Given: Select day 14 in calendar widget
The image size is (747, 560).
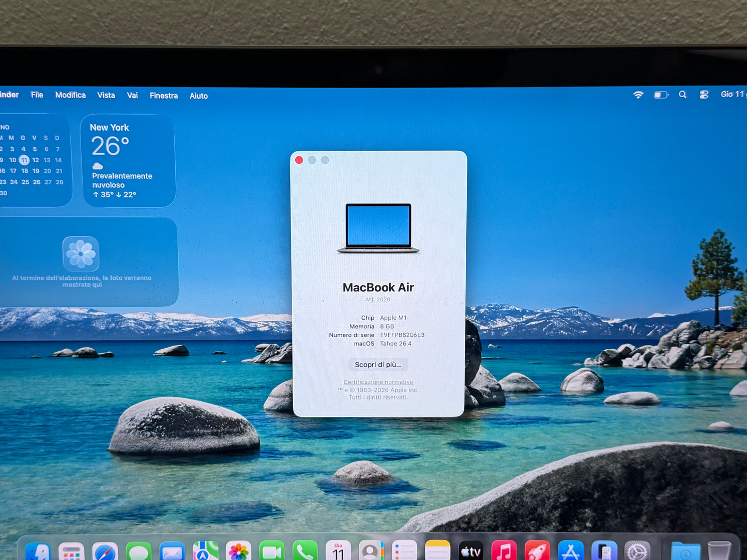Looking at the screenshot, I should [58, 160].
